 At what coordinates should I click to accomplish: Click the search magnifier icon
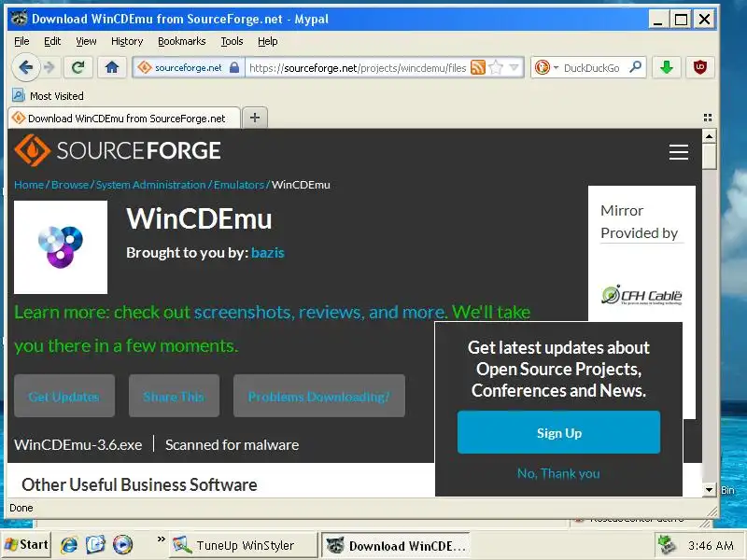[x=635, y=67]
